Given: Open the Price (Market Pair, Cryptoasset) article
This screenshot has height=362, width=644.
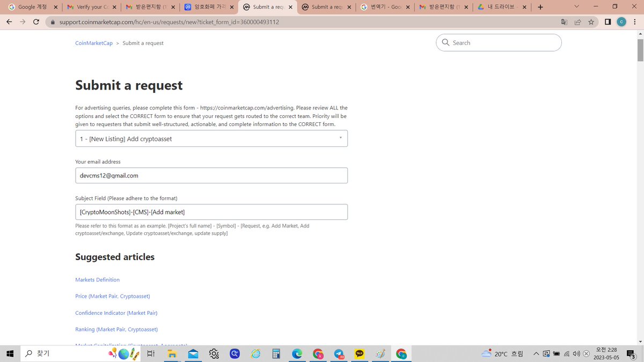Looking at the screenshot, I should click(113, 296).
